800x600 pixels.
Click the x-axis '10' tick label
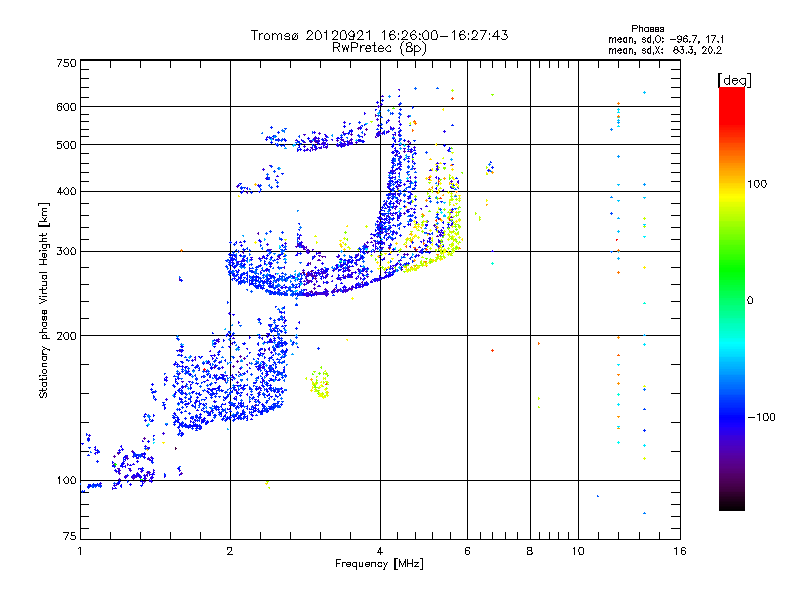pyautogui.click(x=578, y=551)
